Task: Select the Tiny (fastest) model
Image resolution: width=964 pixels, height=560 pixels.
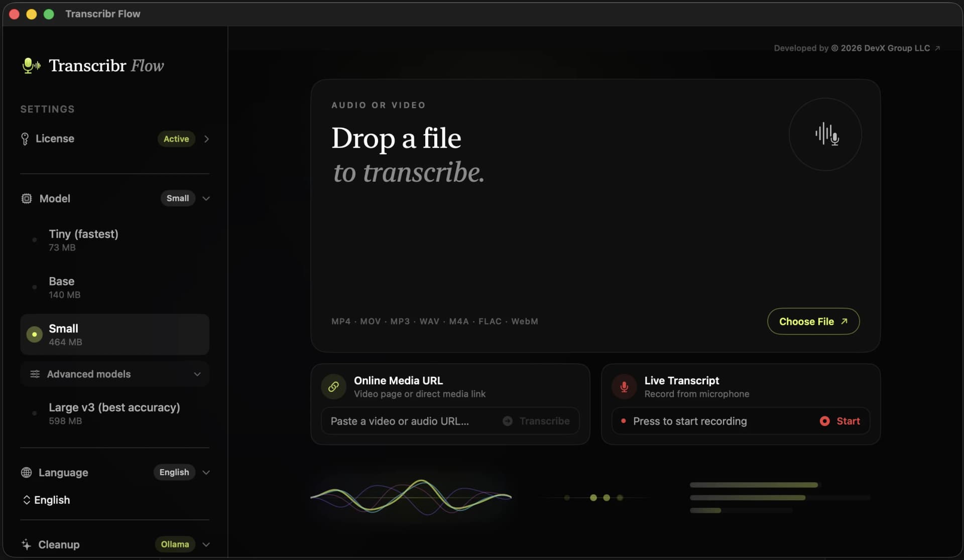Action: click(114, 240)
